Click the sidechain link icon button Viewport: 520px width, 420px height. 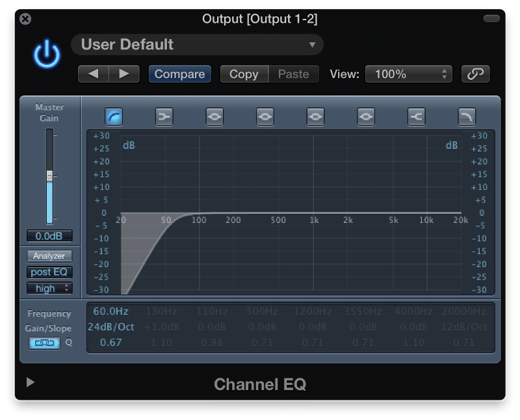pyautogui.click(x=475, y=74)
